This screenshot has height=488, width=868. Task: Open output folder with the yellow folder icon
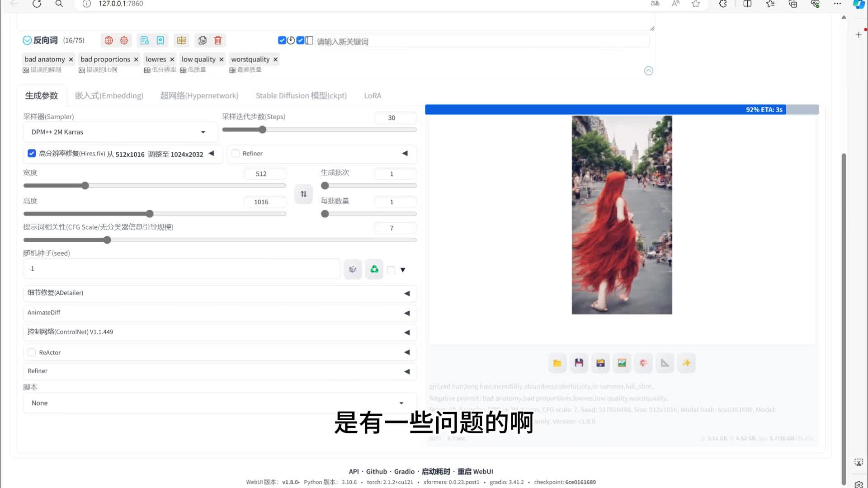click(557, 363)
